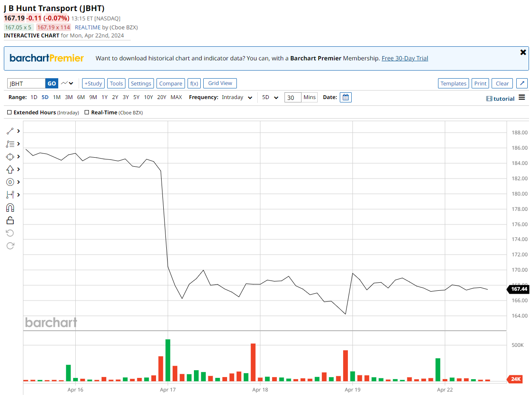Click the unlock padlock icon

[10, 220]
